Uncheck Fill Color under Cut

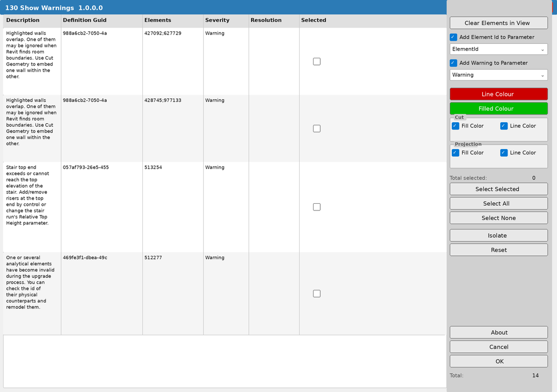[455, 125]
